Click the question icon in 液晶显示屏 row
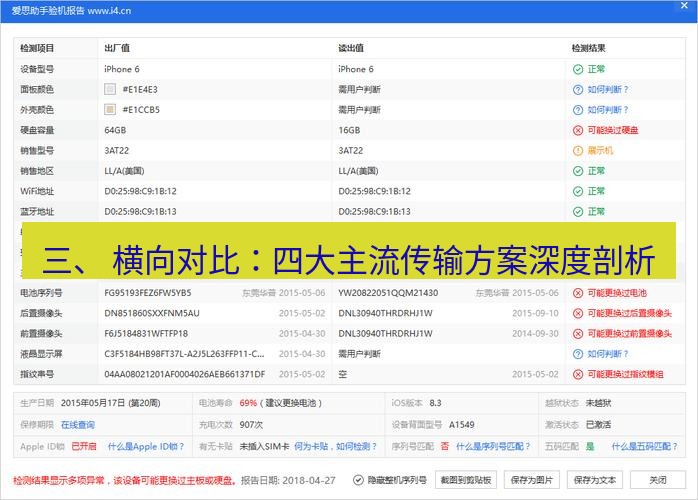Screen dimensions: 698x500 pyautogui.click(x=577, y=354)
